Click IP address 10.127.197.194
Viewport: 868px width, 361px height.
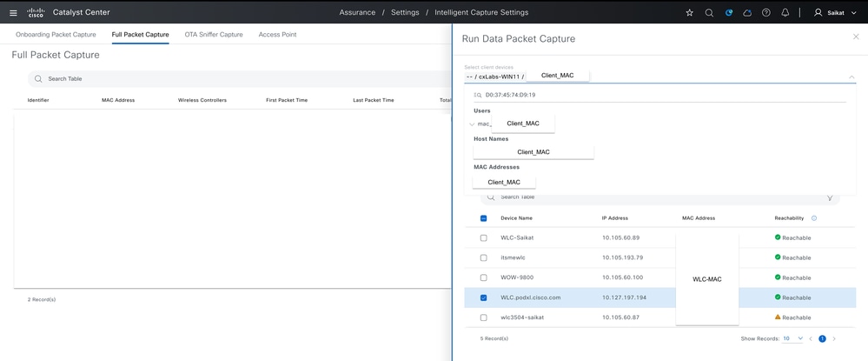pyautogui.click(x=625, y=297)
